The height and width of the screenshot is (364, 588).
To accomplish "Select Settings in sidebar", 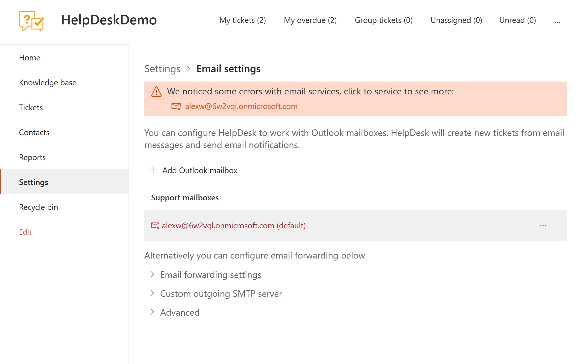I will tap(64, 182).
